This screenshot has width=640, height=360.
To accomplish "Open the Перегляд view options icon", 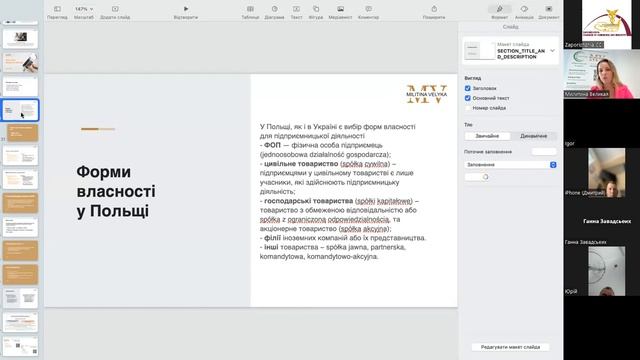I will (x=57, y=9).
